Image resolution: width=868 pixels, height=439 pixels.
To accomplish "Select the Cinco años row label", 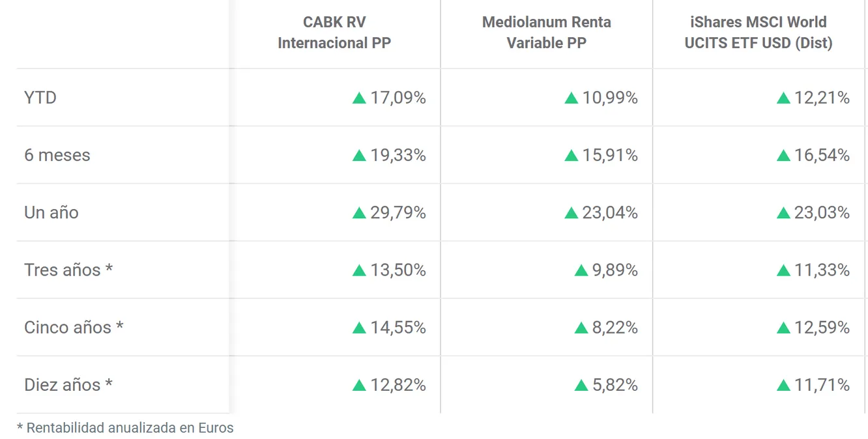I will 74,327.
